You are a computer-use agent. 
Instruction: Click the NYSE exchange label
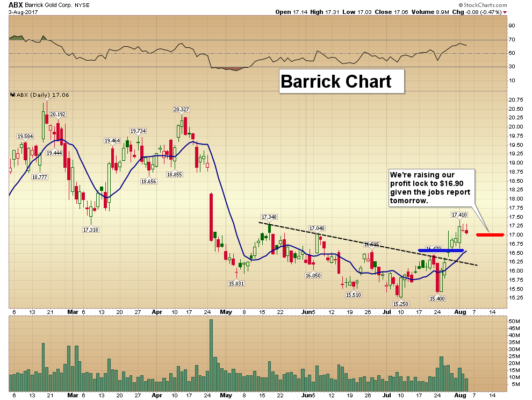pyautogui.click(x=82, y=5)
